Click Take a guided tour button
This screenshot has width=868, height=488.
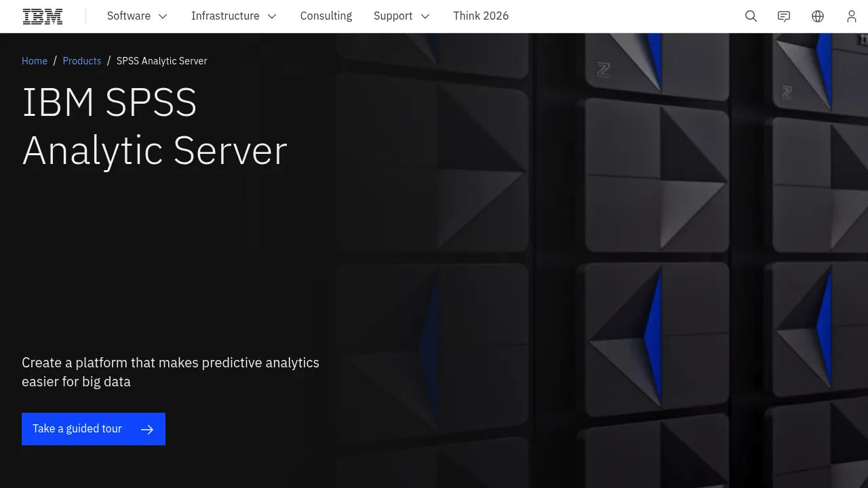pyautogui.click(x=94, y=429)
